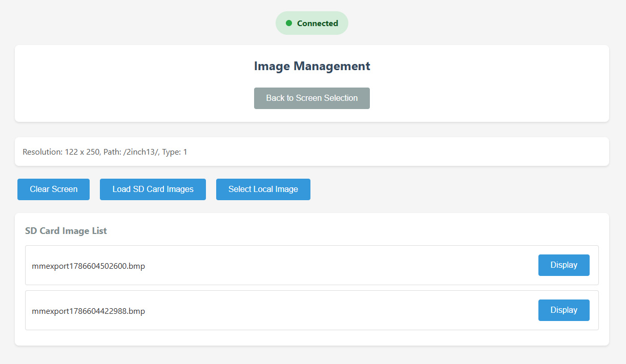Click blank area of the resolution info bar
The image size is (626, 364).
[x=400, y=152]
